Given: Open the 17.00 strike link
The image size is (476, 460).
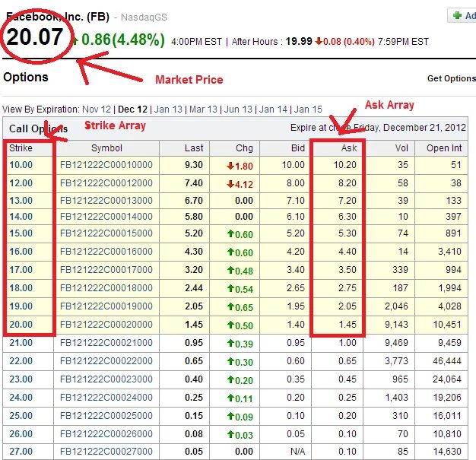Looking at the screenshot, I should coord(21,270).
